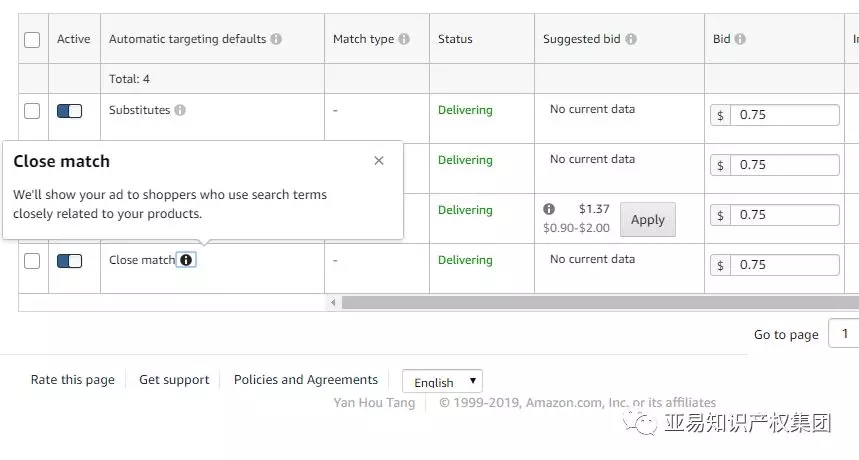Viewport: 859px width, 460px height.
Task: Apply the suggested bid of $1.37
Action: click(x=647, y=220)
